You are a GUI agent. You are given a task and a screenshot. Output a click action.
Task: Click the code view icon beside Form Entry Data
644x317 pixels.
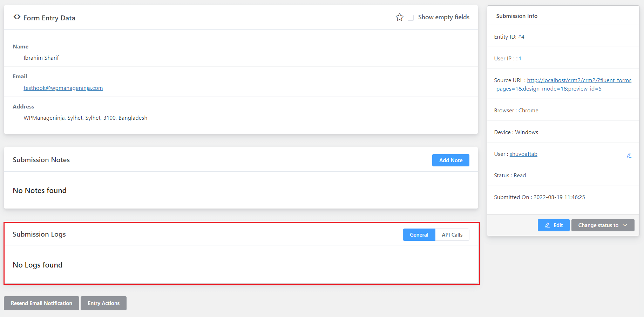[16, 17]
